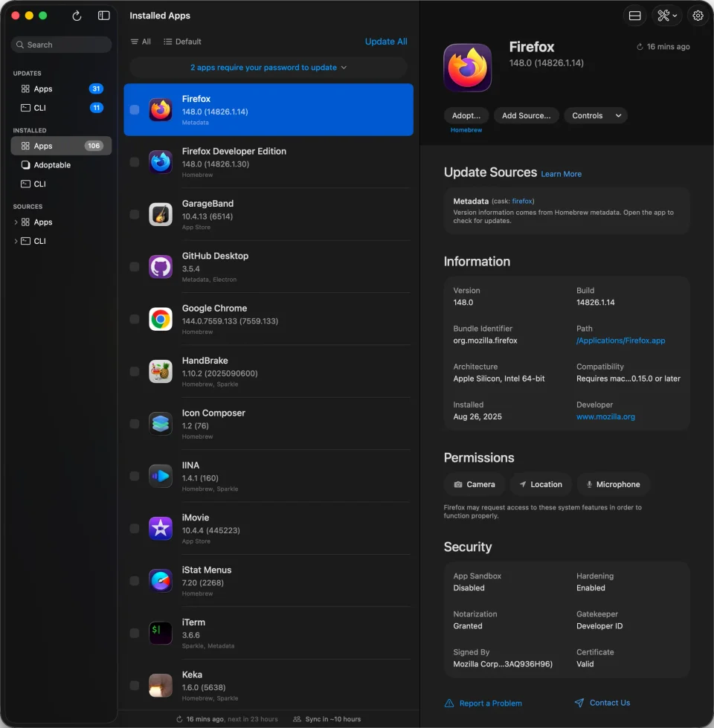Check the Firefox Developer Edition checkbox

tap(135, 162)
